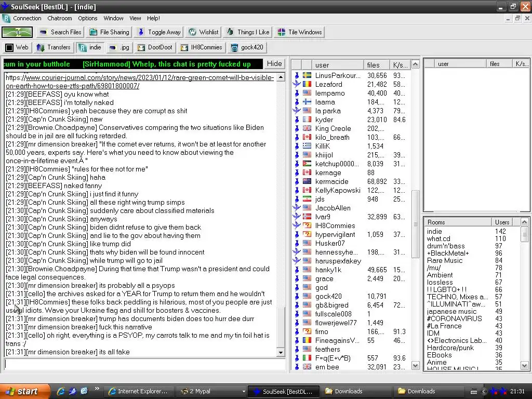Select user LinusParkour in the user list

pyautogui.click(x=338, y=75)
